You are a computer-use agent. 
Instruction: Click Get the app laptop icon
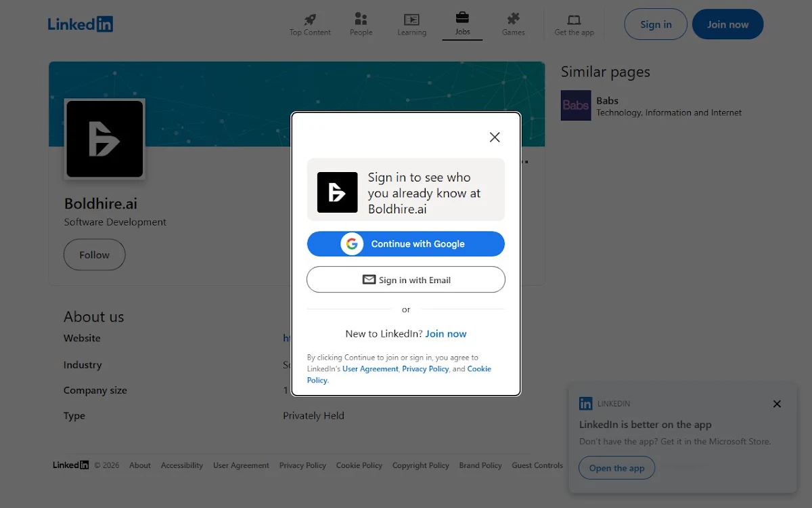coord(574,20)
